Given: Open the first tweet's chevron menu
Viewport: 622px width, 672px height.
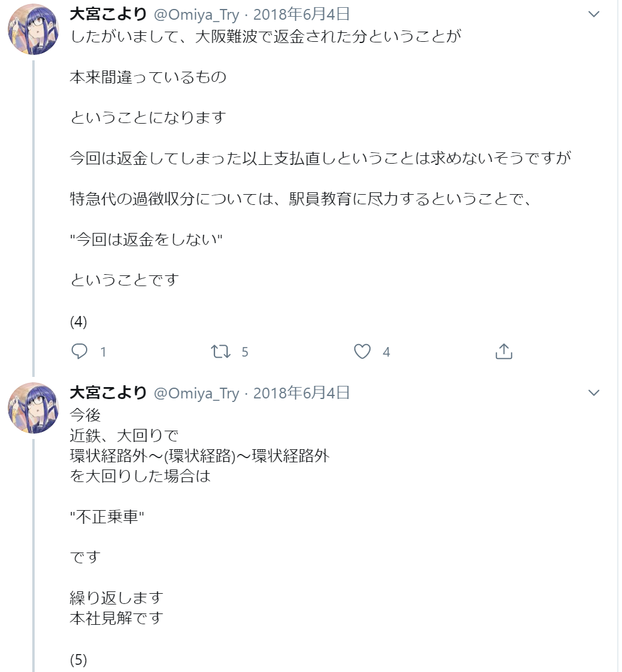Looking at the screenshot, I should pyautogui.click(x=594, y=14).
